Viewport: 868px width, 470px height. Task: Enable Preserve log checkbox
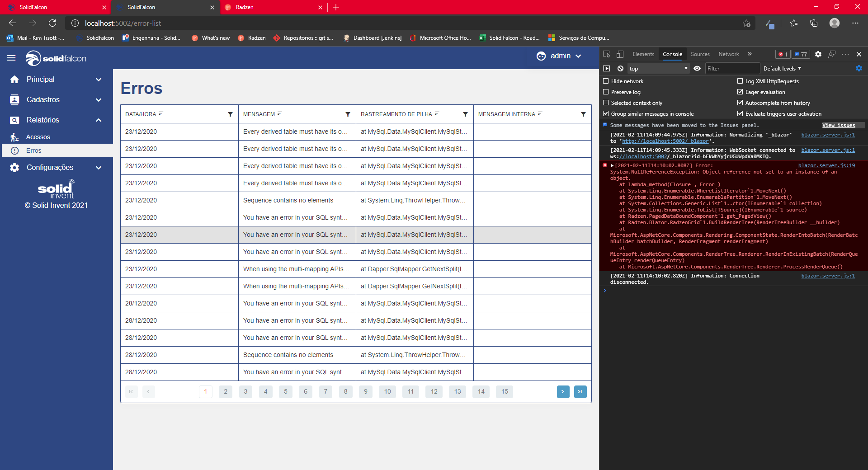606,92
